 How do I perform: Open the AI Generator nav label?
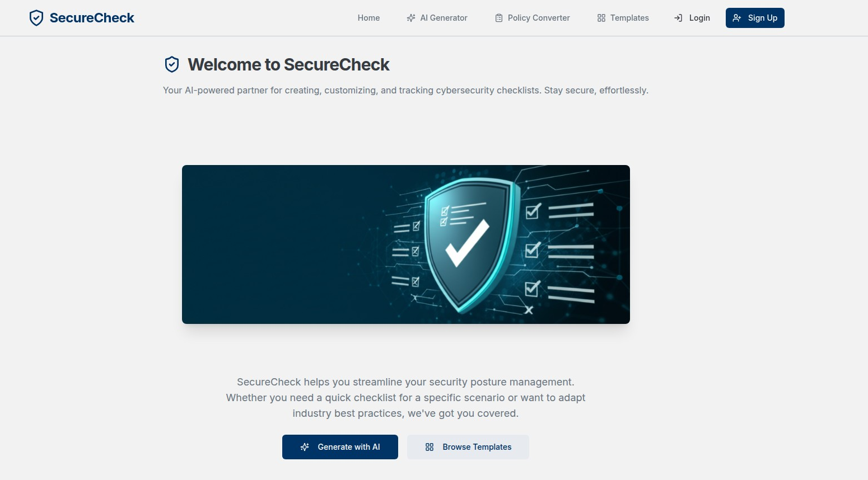click(x=444, y=18)
